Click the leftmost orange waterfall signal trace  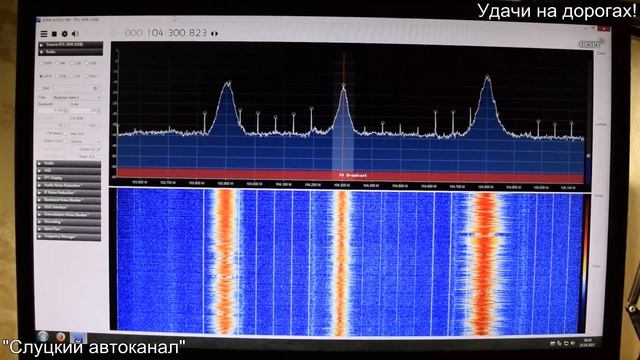[x=225, y=261]
